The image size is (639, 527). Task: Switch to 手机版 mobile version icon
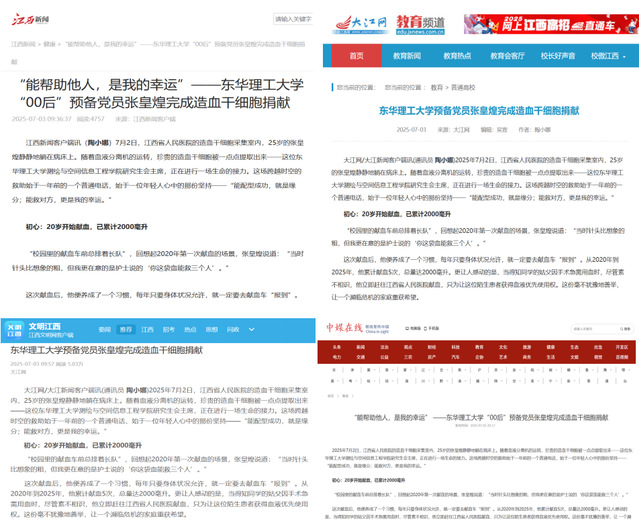pyautogui.click(x=432, y=328)
